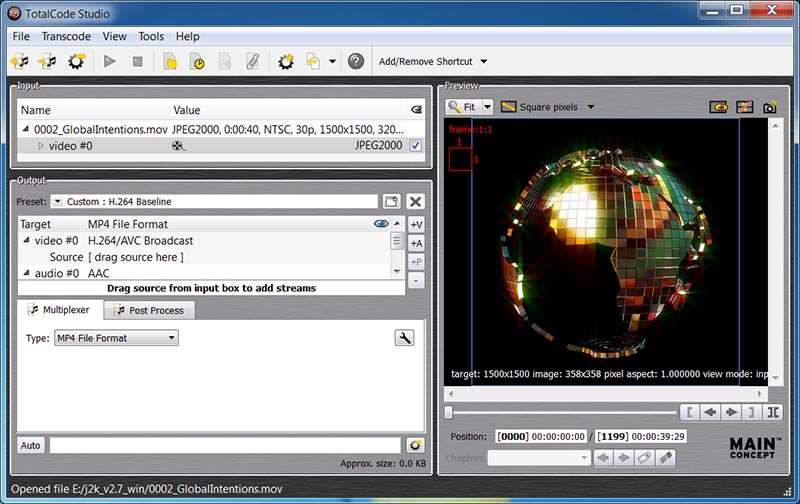Click the preview vertical scrollbar
This screenshot has height=504, width=800.
(x=775, y=251)
